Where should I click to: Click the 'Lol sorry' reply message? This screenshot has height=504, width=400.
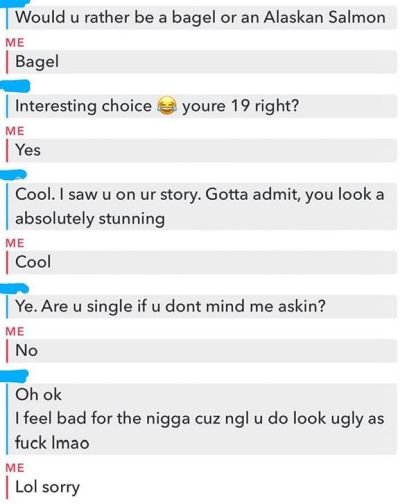(202, 487)
